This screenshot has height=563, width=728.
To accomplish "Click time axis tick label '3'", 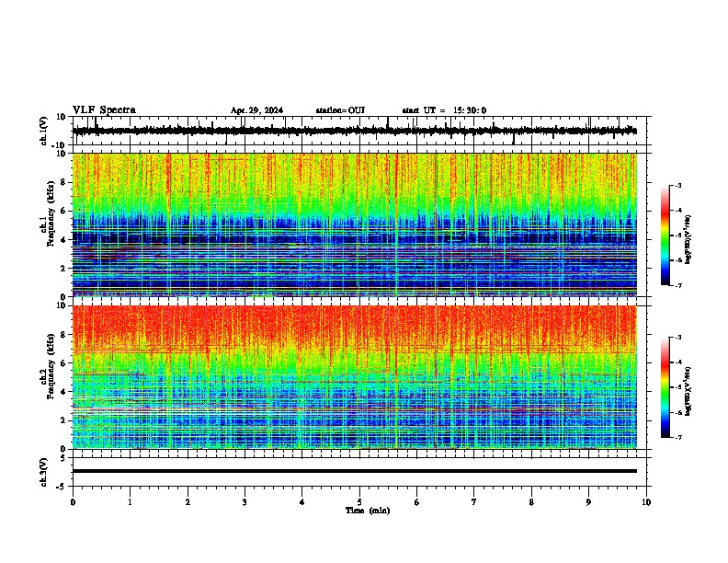I will pyautogui.click(x=245, y=502).
